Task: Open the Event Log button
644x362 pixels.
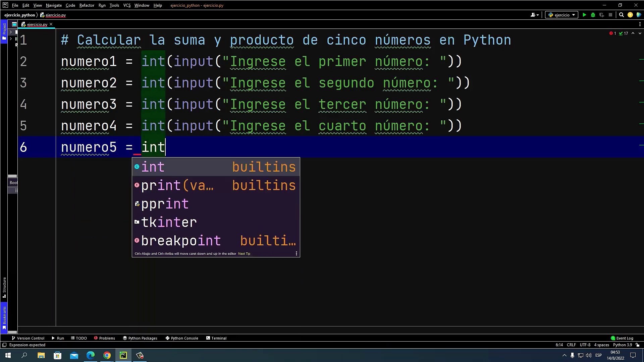Action: click(622, 338)
